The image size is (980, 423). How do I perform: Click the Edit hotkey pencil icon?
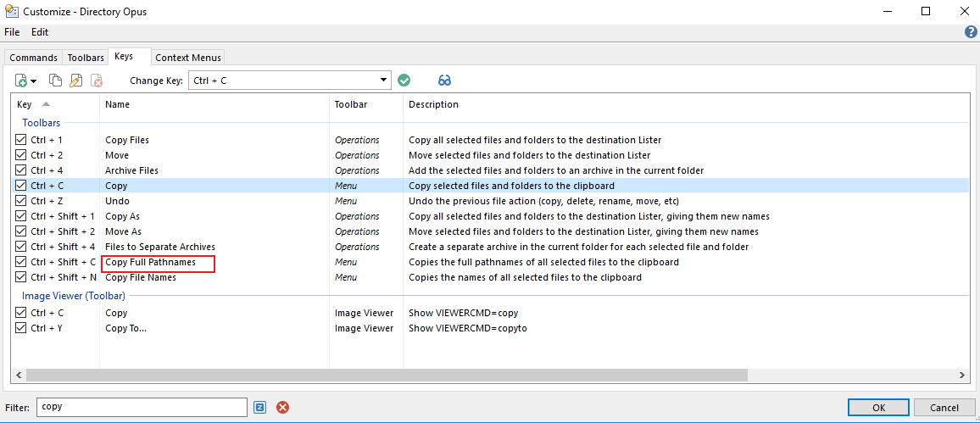click(x=76, y=81)
